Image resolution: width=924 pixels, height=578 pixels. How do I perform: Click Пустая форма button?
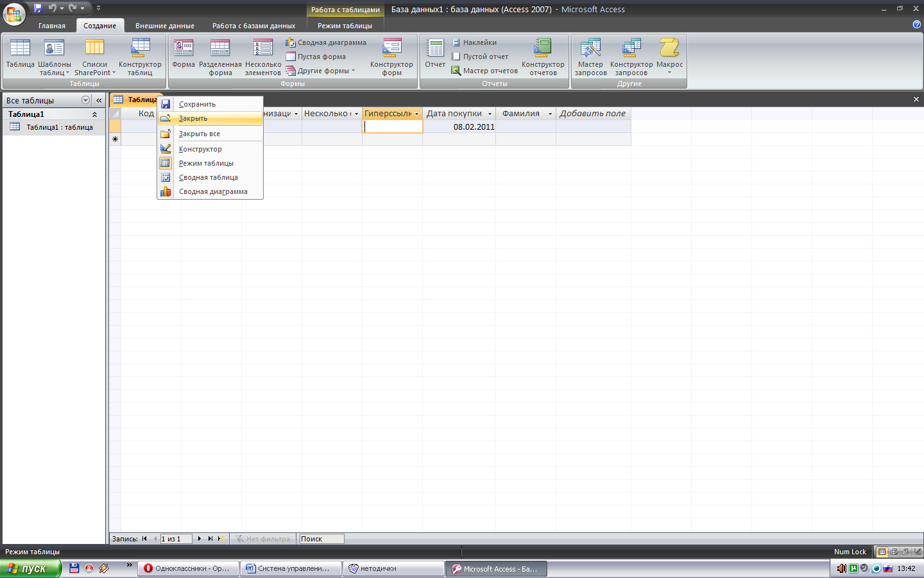tap(316, 57)
